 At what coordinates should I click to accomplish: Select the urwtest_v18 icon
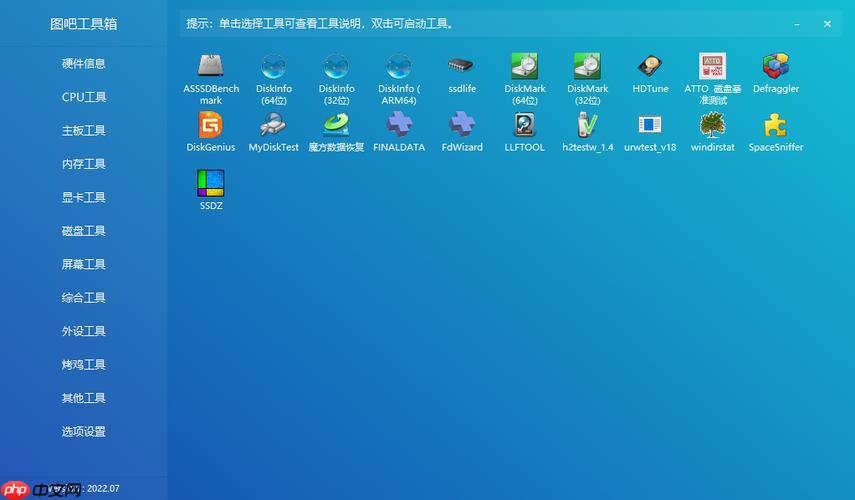650,125
